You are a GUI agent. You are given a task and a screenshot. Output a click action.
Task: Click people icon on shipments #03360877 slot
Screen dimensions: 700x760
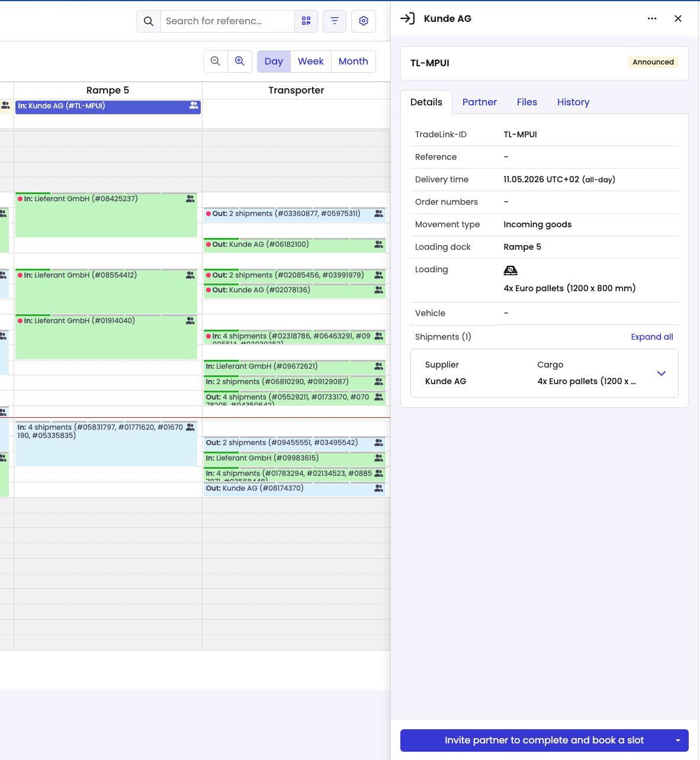point(378,214)
